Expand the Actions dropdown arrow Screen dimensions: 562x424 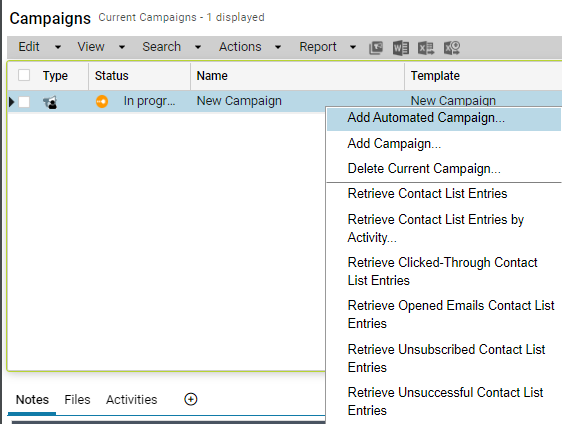tap(278, 47)
